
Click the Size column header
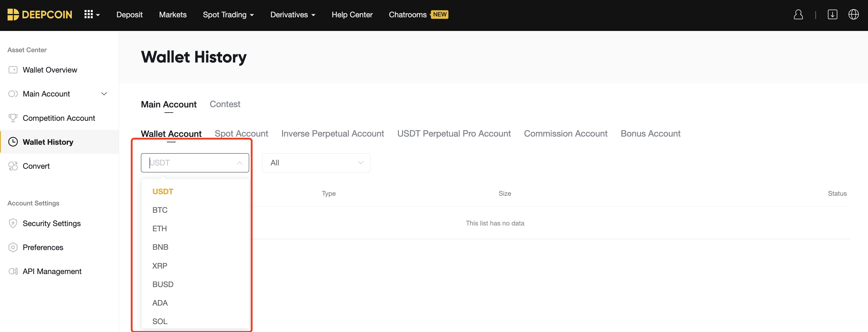click(x=504, y=193)
